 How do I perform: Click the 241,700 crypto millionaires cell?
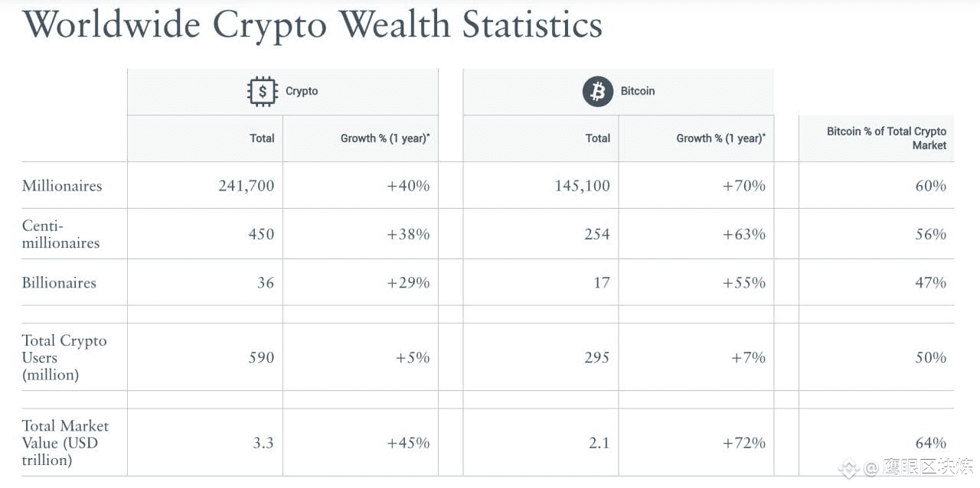click(205, 186)
